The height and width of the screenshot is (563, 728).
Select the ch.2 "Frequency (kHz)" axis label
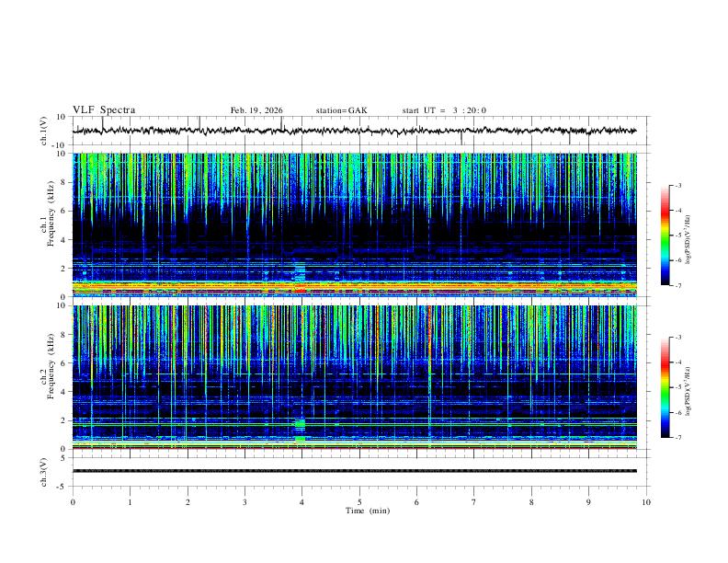click(51, 366)
